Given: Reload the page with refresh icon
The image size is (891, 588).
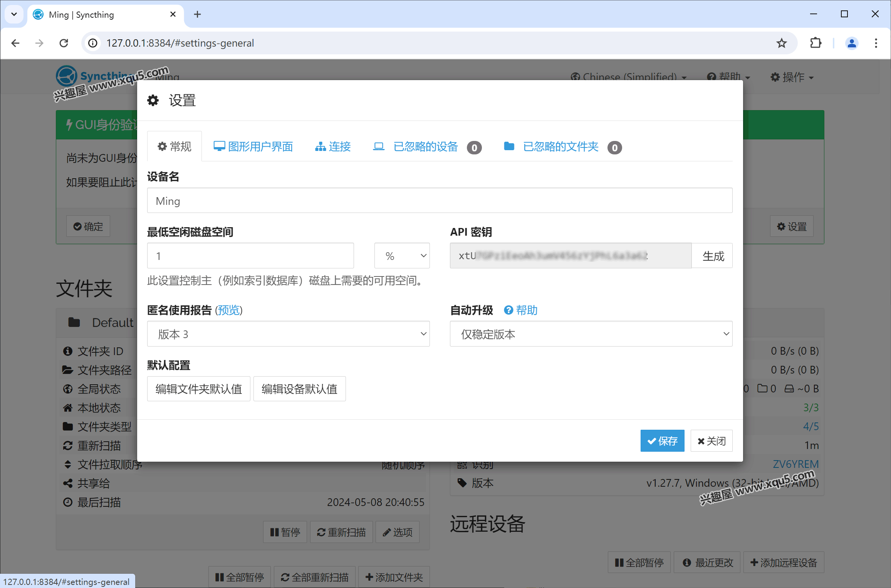Looking at the screenshot, I should (x=64, y=43).
